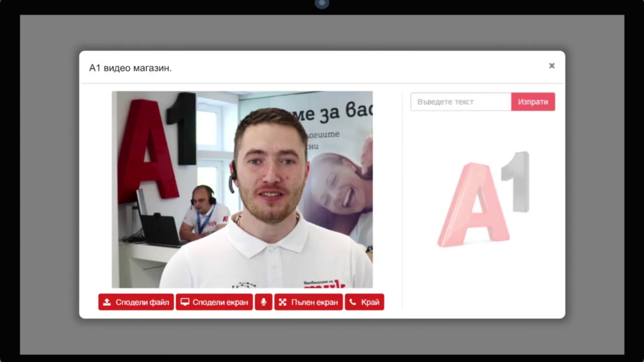Click the Сподели файл button
This screenshot has width=644, height=362.
coord(136,302)
